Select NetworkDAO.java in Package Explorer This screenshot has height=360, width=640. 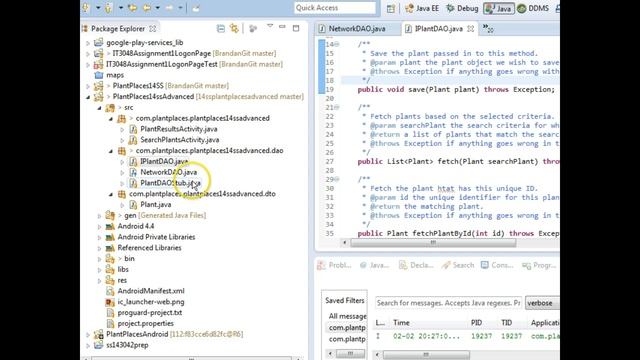[169, 172]
